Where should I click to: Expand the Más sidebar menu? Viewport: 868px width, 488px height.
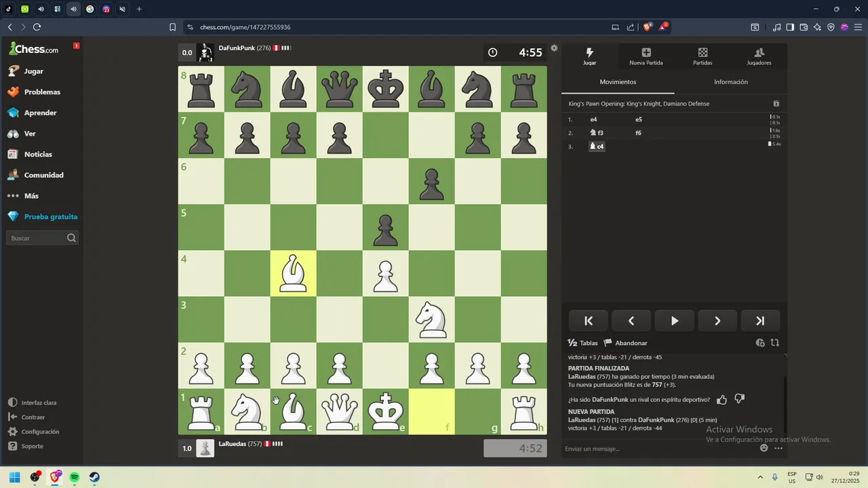(x=23, y=196)
